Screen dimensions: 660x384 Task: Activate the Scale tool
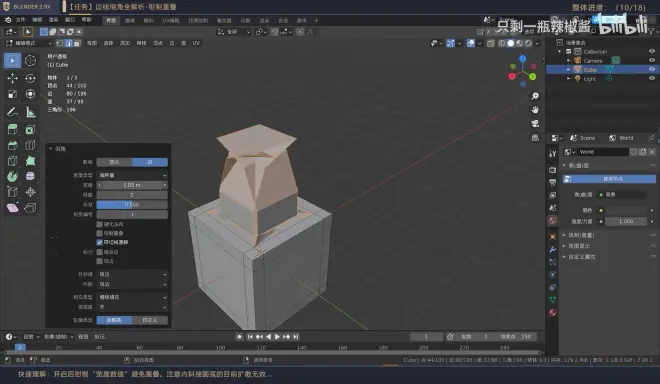[x=13, y=94]
